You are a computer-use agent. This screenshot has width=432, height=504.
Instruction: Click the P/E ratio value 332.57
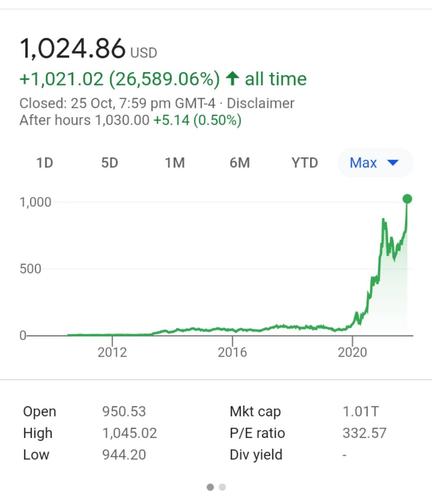pyautogui.click(x=364, y=433)
